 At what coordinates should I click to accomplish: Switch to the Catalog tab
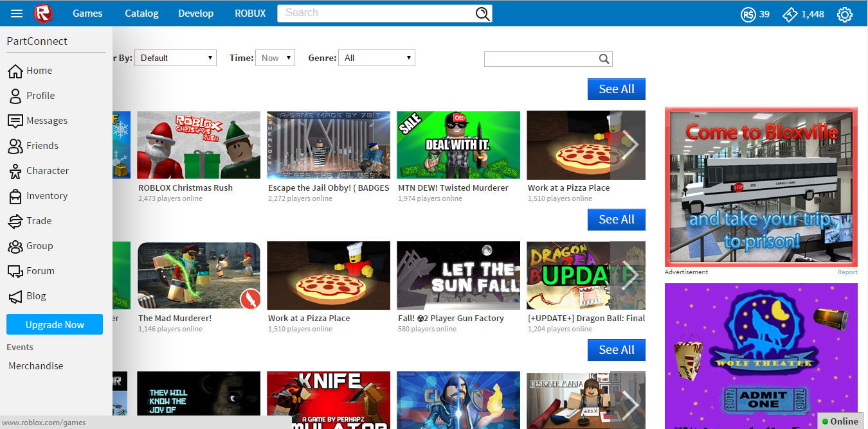coord(141,13)
